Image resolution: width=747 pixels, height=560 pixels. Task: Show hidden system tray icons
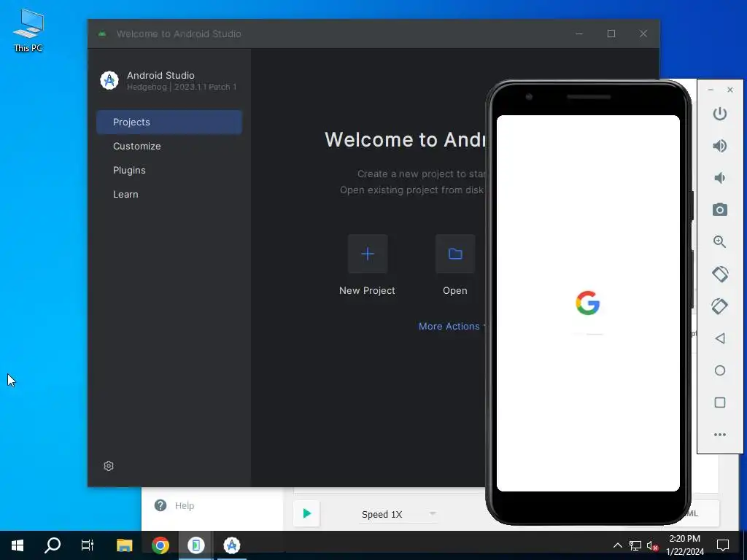click(x=617, y=545)
